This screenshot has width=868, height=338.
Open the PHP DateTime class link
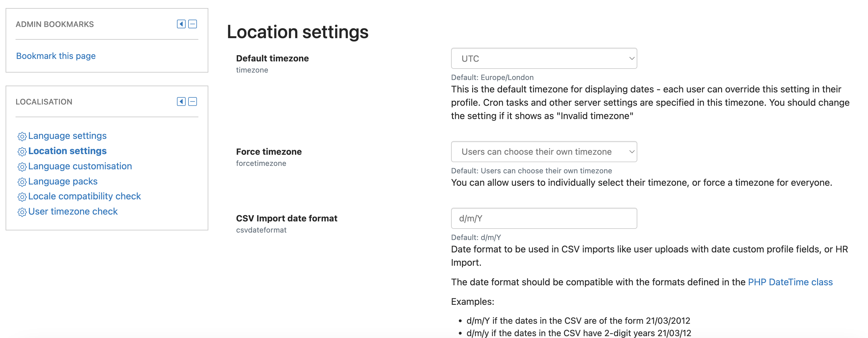click(790, 282)
